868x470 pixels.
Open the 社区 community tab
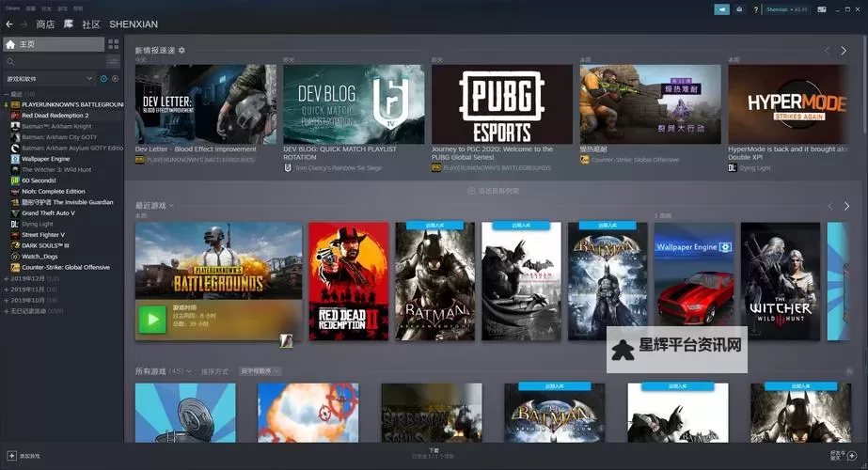point(91,24)
